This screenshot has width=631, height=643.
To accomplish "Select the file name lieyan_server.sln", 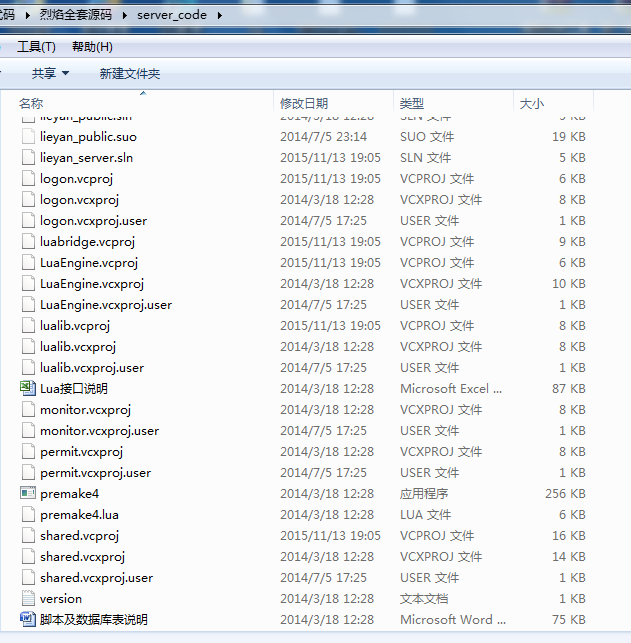I will (x=87, y=157).
